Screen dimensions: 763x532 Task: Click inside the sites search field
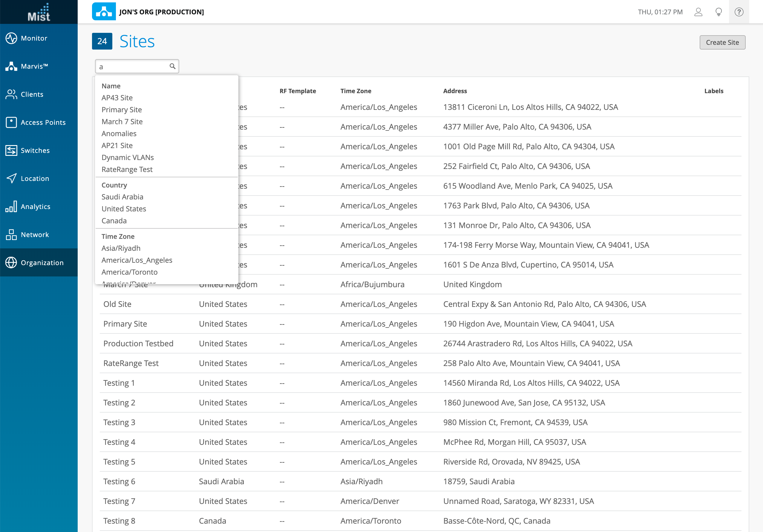(x=133, y=66)
